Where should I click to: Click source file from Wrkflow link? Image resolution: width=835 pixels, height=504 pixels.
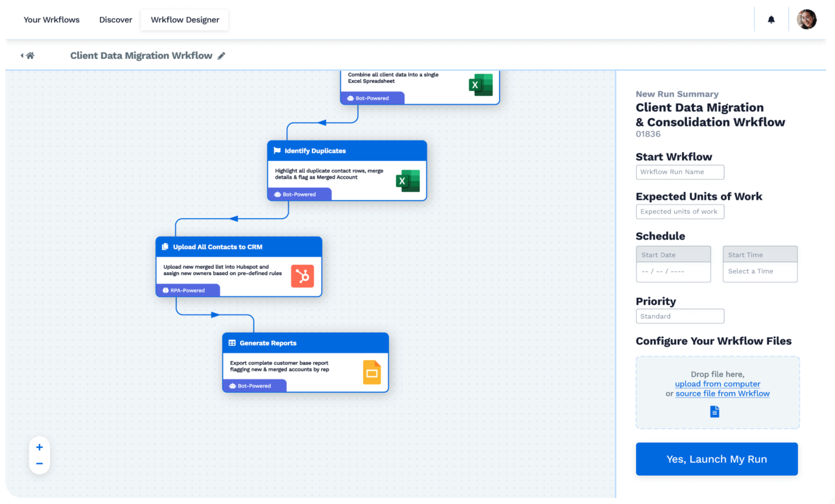click(x=723, y=394)
